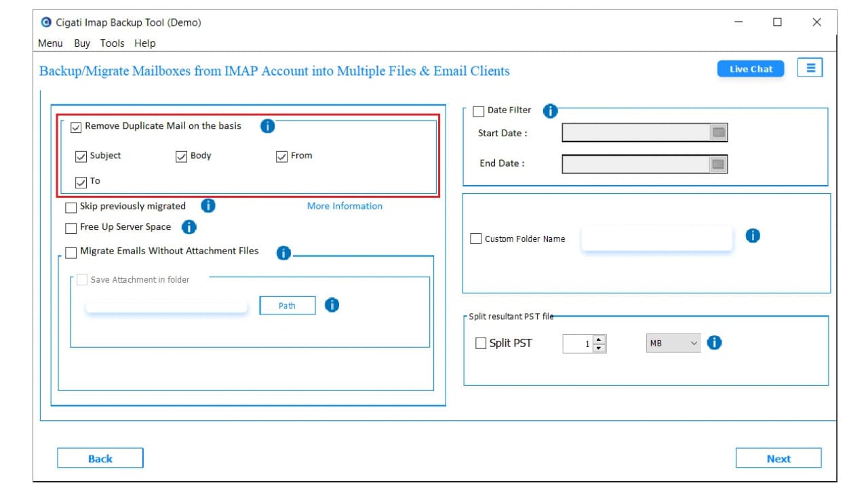Click info icon for Custom Folder Name
The height and width of the screenshot is (488, 868).
tap(753, 236)
